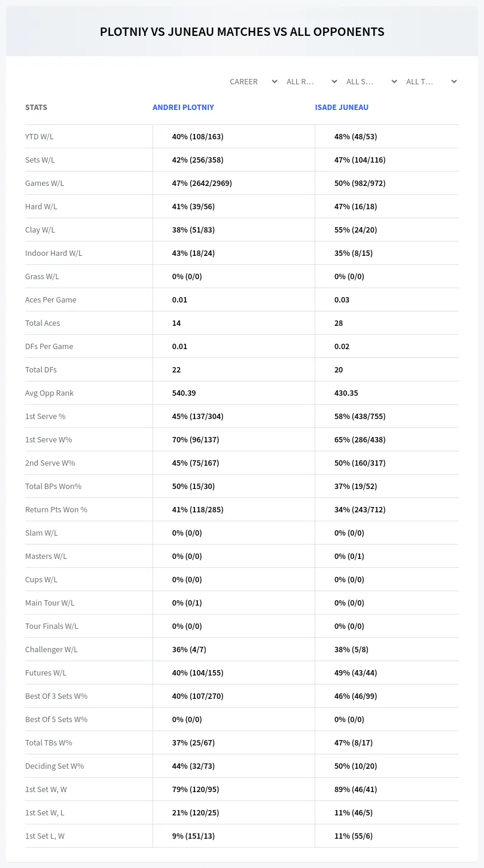Screen dimensions: 484x868
Task: Click Plotniy's Total TBs W% value 37% (25/67)
Action: 193,742
